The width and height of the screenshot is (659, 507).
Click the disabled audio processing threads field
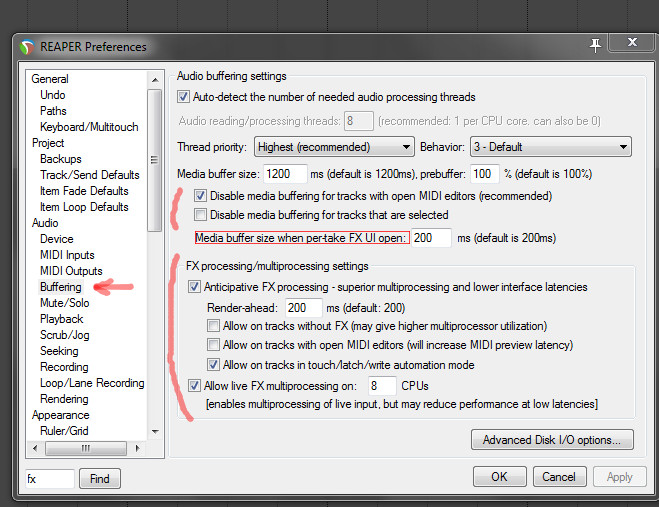tap(358, 121)
